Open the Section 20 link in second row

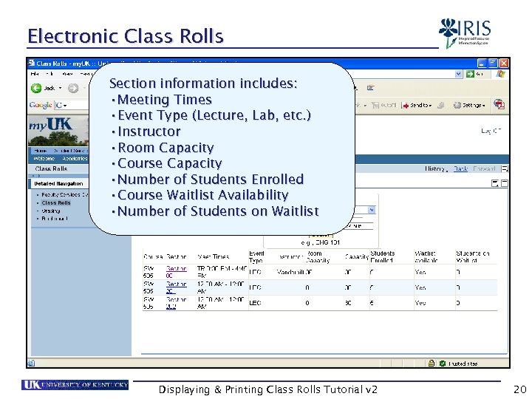coord(176,287)
